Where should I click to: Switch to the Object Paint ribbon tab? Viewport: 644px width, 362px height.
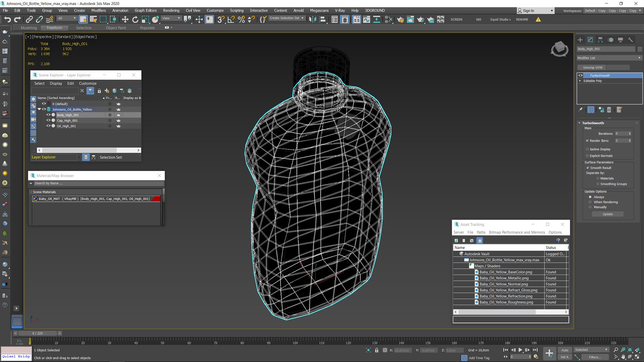tap(116, 28)
